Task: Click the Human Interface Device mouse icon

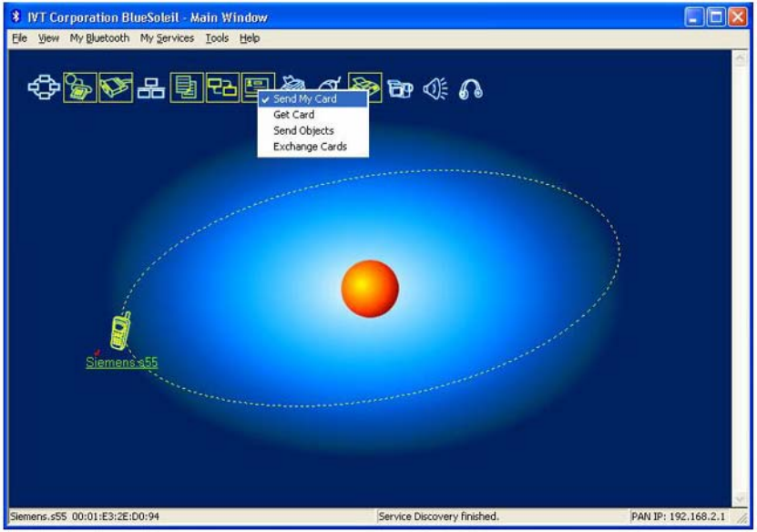Action: (x=331, y=83)
